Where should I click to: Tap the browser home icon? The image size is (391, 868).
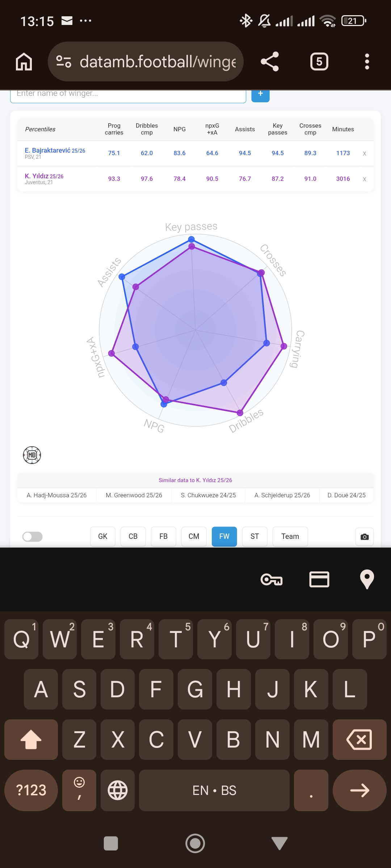click(24, 61)
